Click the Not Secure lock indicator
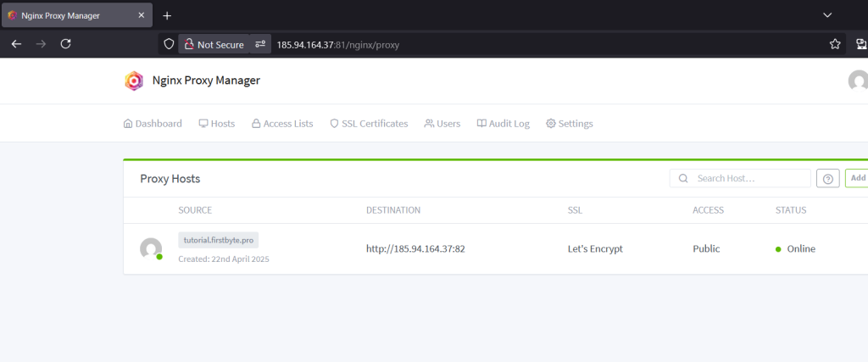Viewport: 868px width, 362px height. [214, 45]
